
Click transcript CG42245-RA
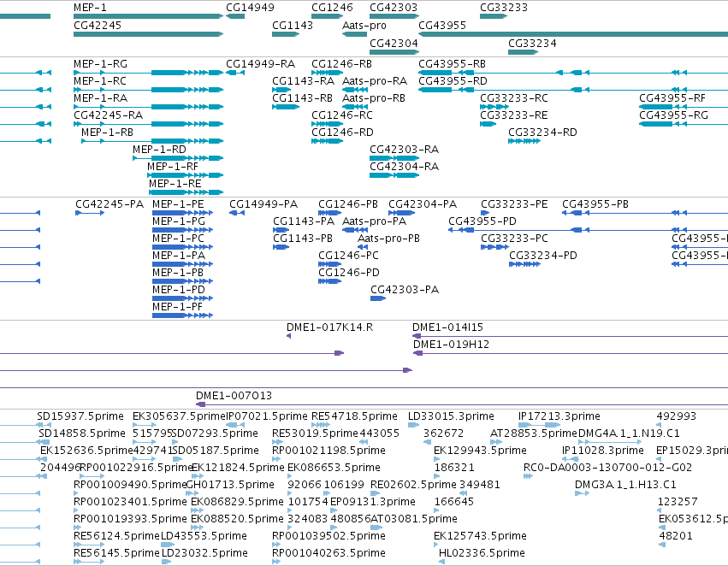[148, 124]
